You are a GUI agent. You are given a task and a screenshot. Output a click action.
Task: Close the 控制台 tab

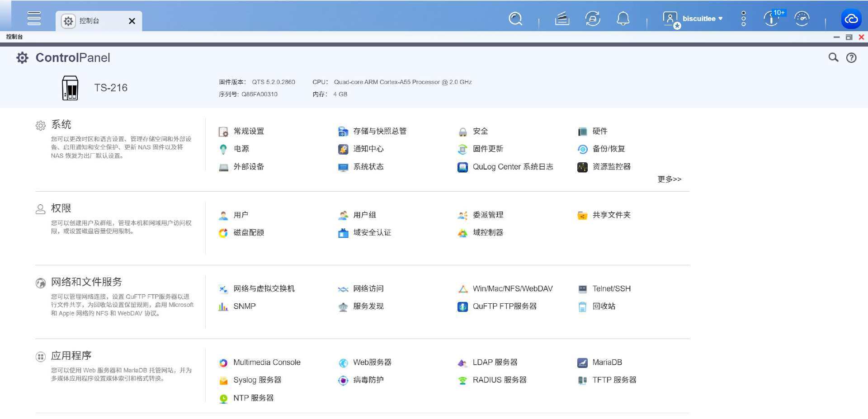click(x=132, y=21)
